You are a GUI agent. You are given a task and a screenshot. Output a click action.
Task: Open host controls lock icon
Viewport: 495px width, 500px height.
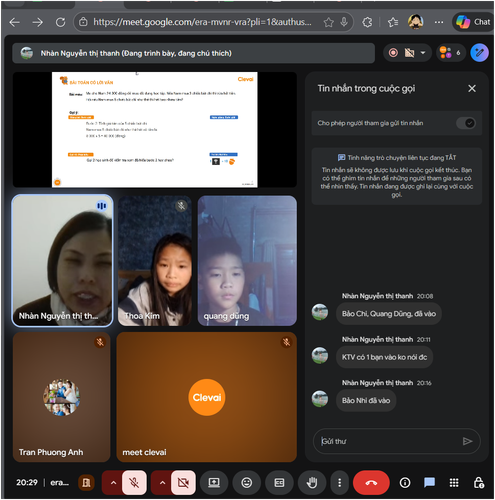coord(479,482)
